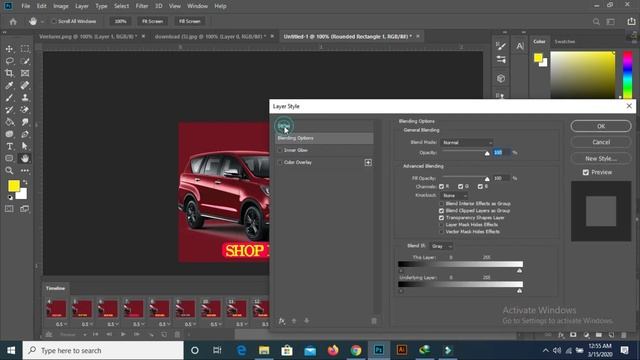Select the Lasso tool
This screenshot has height=360, width=640.
9,61
